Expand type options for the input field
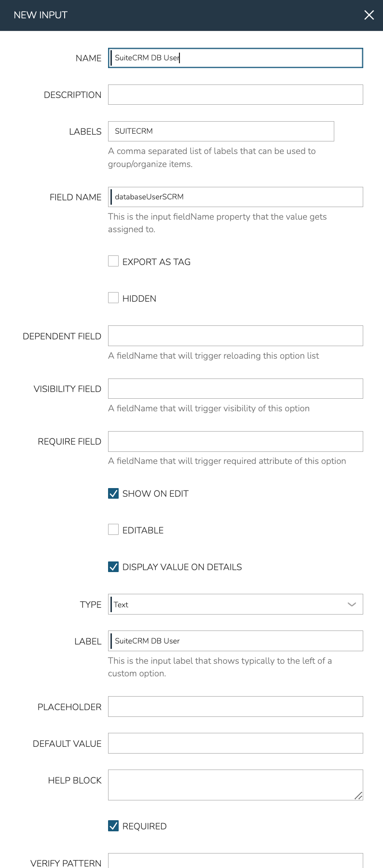Image resolution: width=383 pixels, height=868 pixels. point(352,604)
